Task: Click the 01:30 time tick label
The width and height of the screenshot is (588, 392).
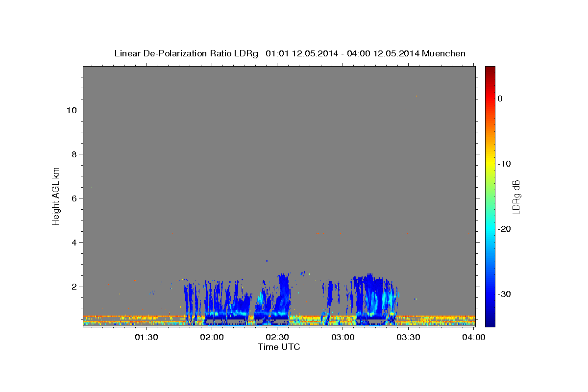Action: pos(147,337)
